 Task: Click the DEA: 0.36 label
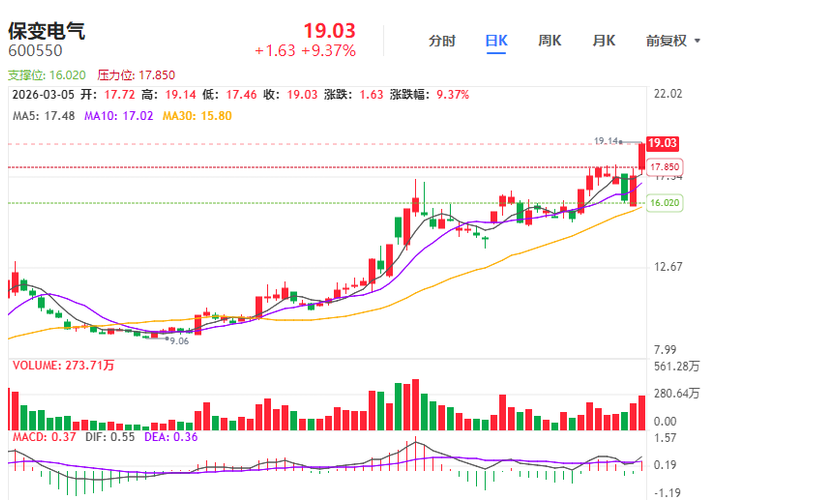[171, 437]
